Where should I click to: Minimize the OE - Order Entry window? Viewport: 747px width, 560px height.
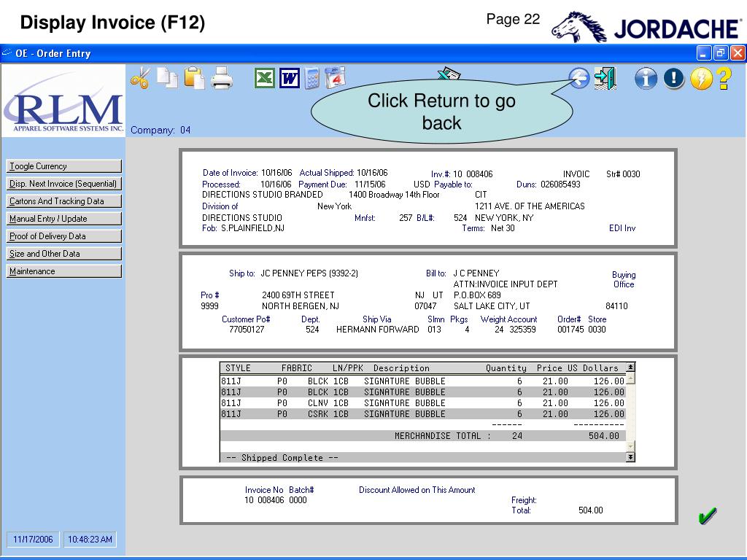coord(704,52)
